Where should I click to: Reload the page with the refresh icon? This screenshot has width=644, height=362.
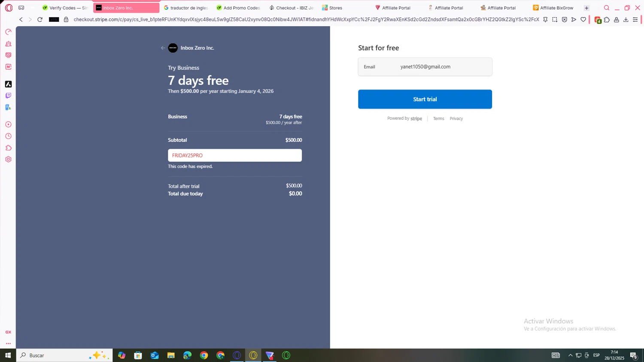pos(40,19)
